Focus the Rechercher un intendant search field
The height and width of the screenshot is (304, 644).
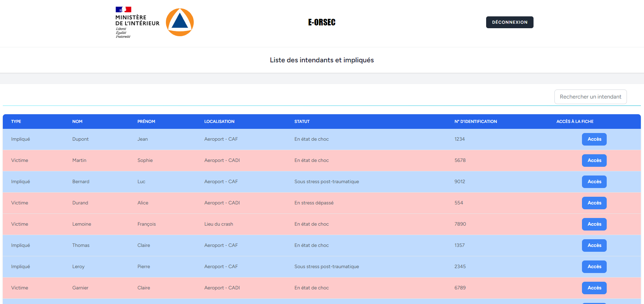click(590, 97)
